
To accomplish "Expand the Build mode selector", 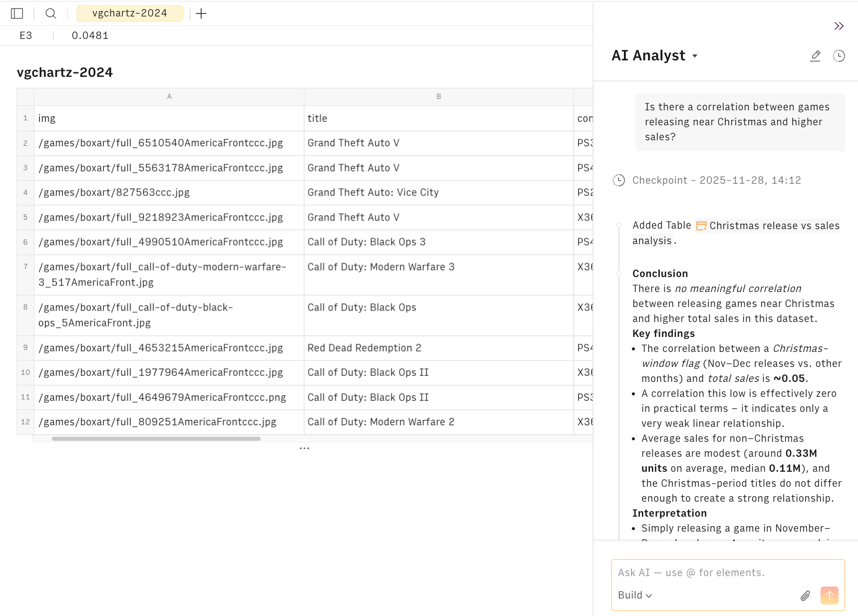I will tap(634, 595).
